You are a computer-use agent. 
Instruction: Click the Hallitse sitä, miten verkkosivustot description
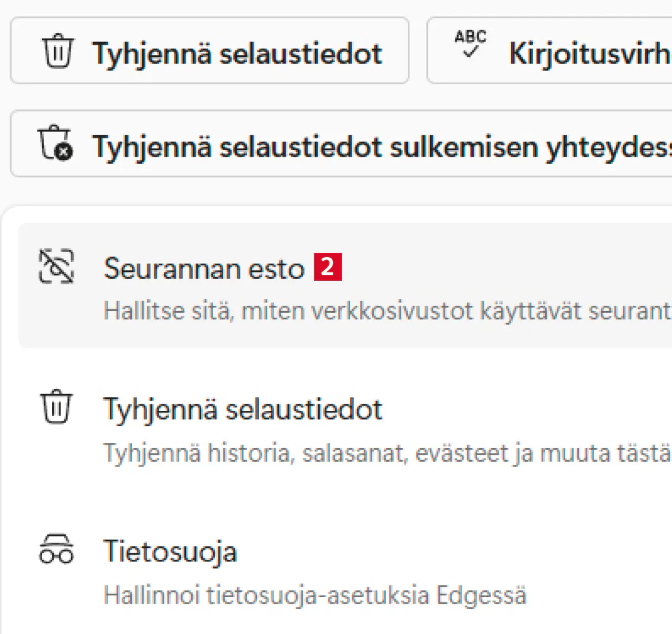pyautogui.click(x=386, y=311)
